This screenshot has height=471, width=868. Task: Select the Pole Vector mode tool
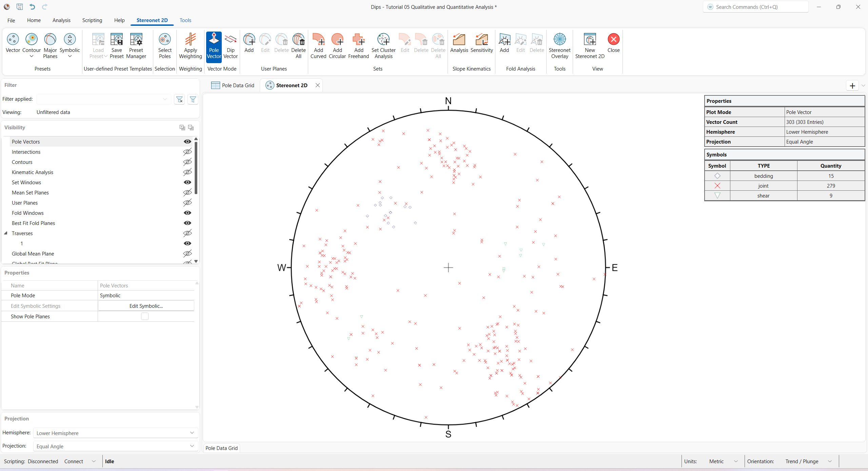(x=214, y=46)
